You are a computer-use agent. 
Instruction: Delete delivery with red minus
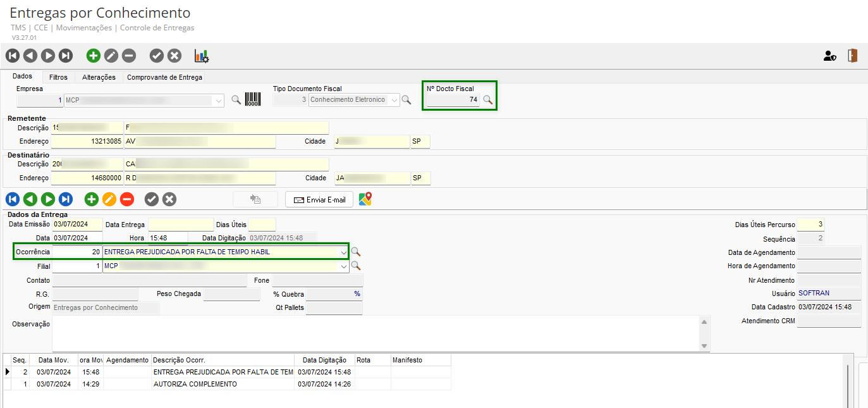pyautogui.click(x=127, y=199)
